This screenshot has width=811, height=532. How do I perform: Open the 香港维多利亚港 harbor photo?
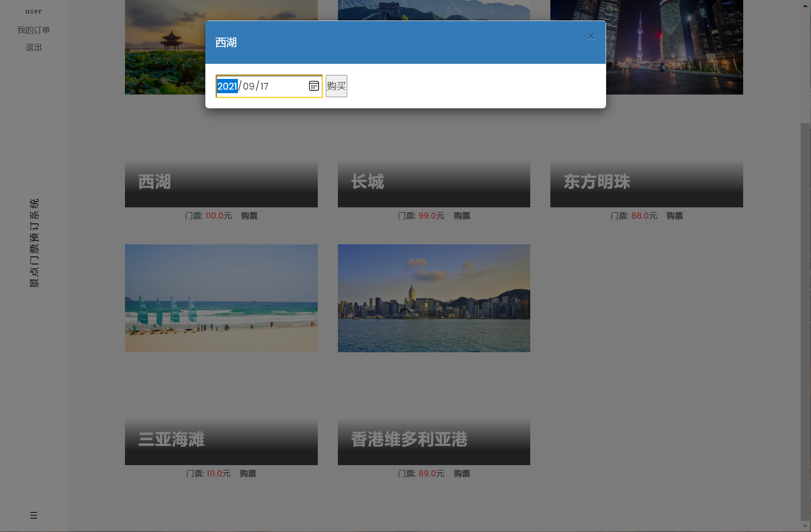pyautogui.click(x=434, y=298)
